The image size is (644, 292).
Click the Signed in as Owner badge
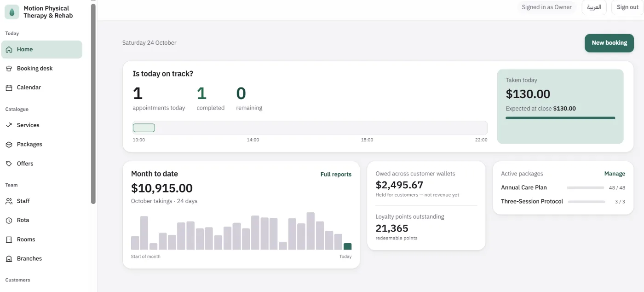(546, 7)
